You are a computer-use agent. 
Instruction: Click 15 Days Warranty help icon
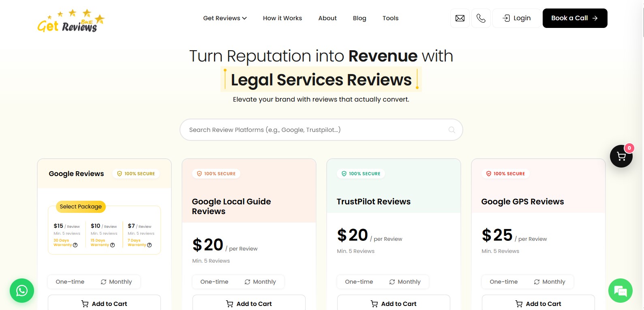coord(112,245)
